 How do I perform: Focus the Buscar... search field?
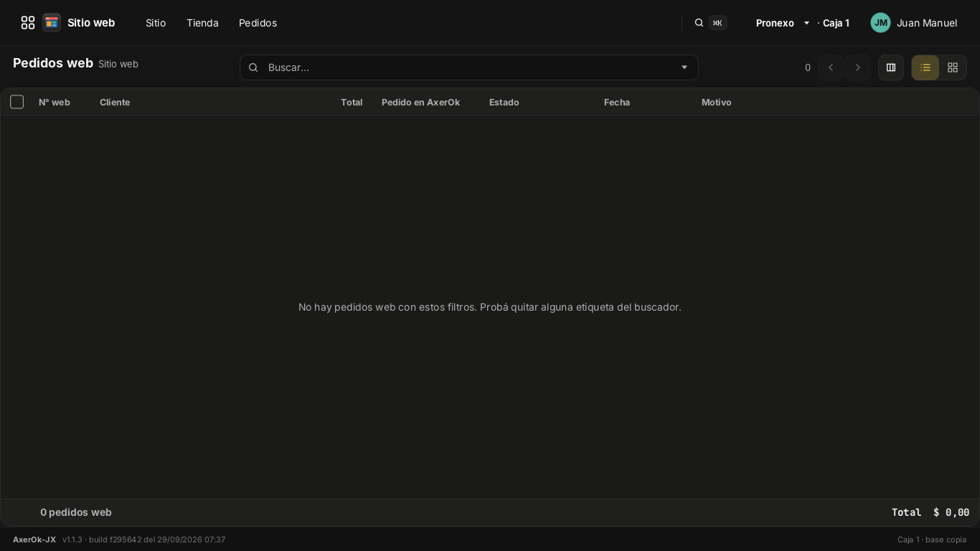pyautogui.click(x=469, y=67)
